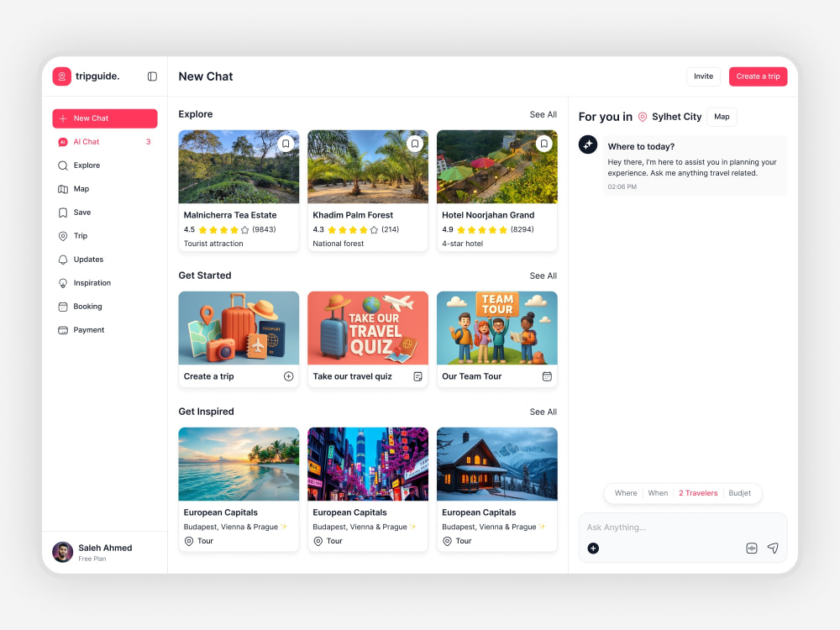The width and height of the screenshot is (840, 630).
Task: Click See All for Explore section
Action: (x=543, y=114)
